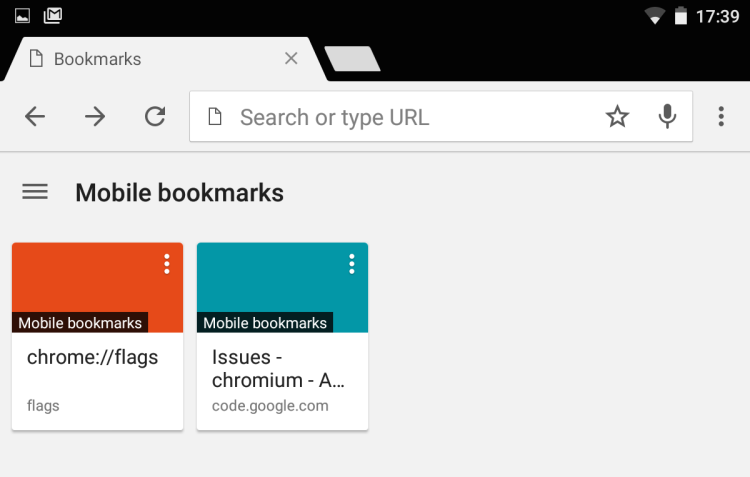Tap the orange thumbnail of flags bookmark
The image size is (750, 477).
(x=98, y=288)
